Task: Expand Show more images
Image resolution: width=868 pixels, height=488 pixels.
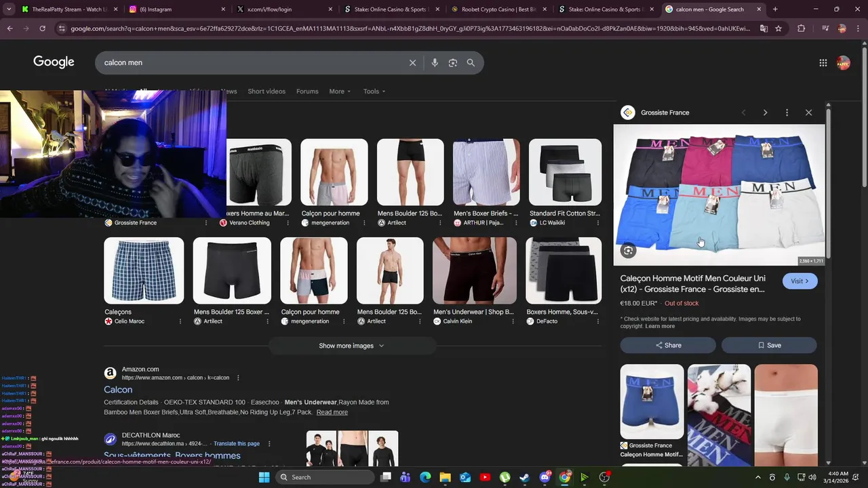Action: tap(351, 346)
